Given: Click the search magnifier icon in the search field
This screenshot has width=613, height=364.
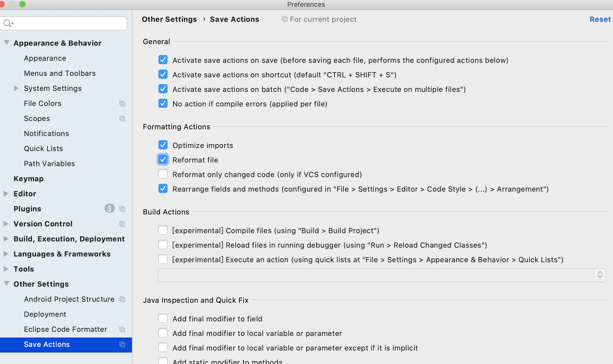Looking at the screenshot, I should tap(8, 23).
